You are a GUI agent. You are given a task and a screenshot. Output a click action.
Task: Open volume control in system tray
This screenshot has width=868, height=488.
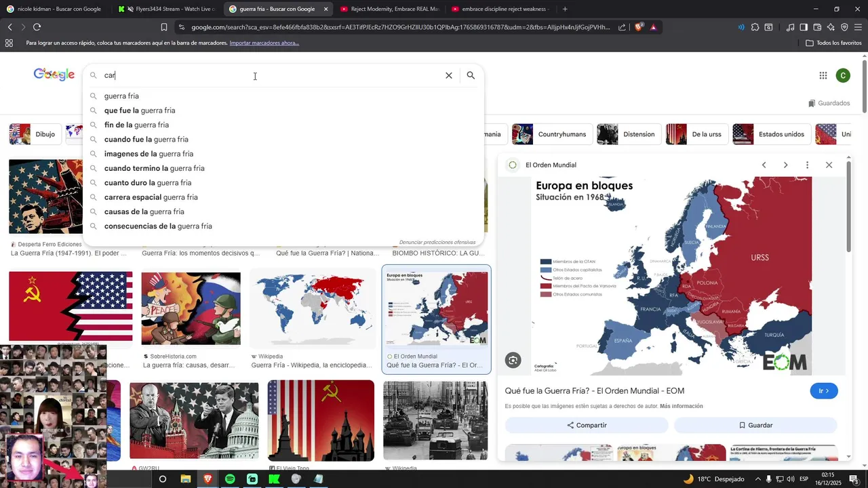click(791, 479)
